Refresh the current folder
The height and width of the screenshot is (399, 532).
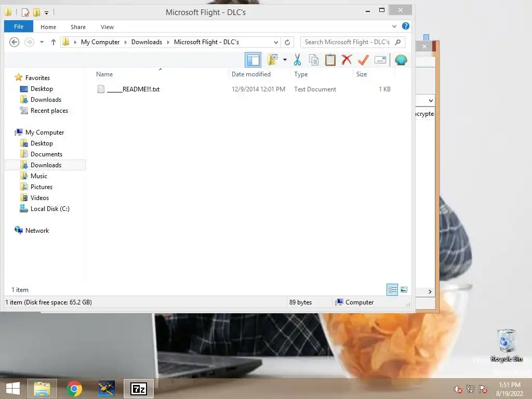(x=287, y=42)
